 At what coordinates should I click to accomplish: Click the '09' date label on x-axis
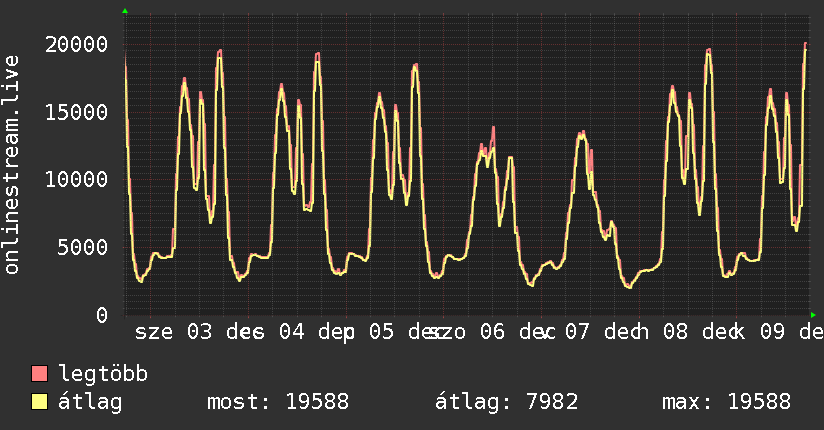[772, 332]
